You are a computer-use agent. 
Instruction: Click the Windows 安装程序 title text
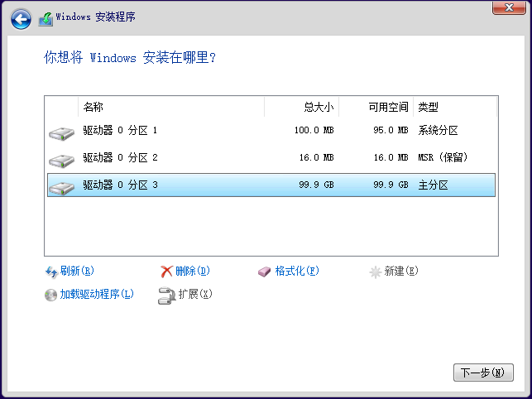click(96, 17)
